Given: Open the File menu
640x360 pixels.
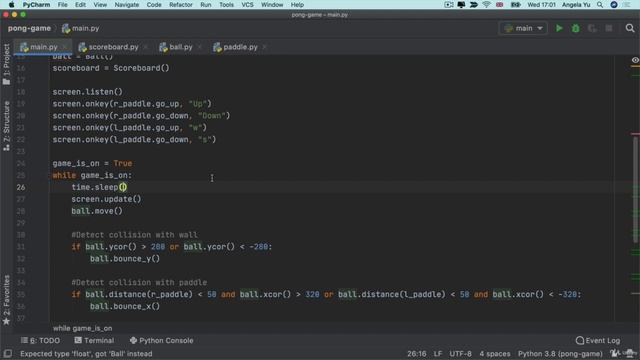Looking at the screenshot, I should pyautogui.click(x=62, y=5).
